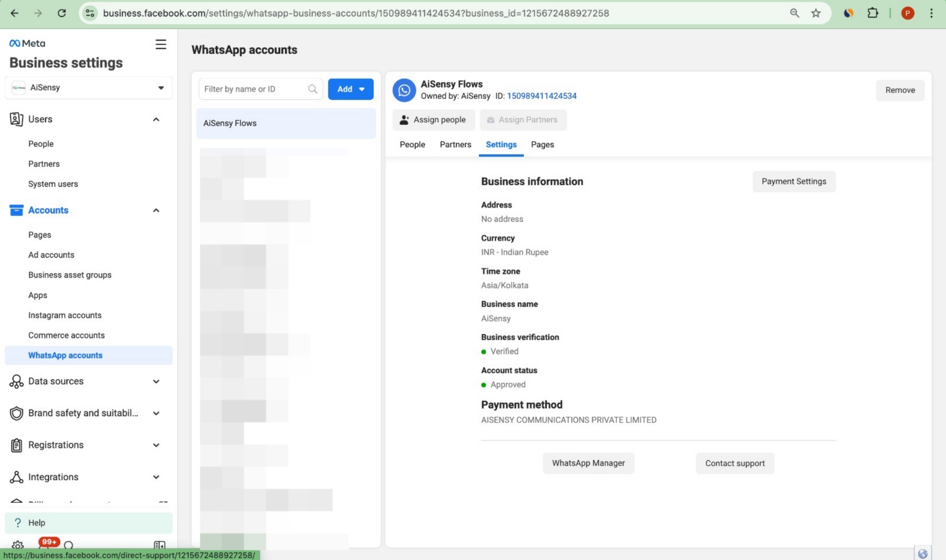This screenshot has width=946, height=560.
Task: Click the account ID 150989411424534 link
Action: (542, 96)
